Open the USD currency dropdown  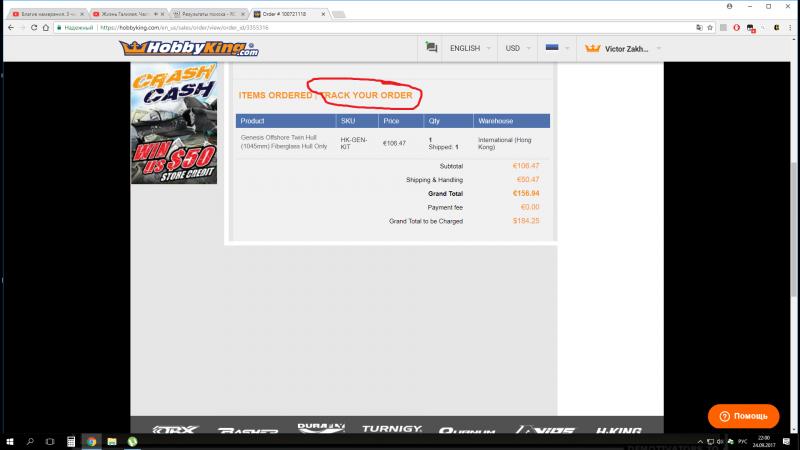(x=518, y=48)
